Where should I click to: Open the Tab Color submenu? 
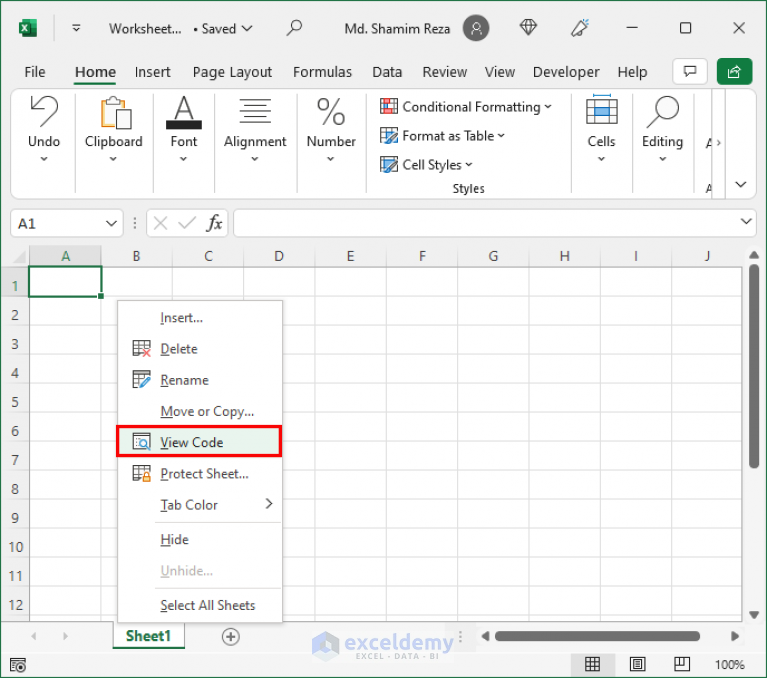pyautogui.click(x=200, y=504)
